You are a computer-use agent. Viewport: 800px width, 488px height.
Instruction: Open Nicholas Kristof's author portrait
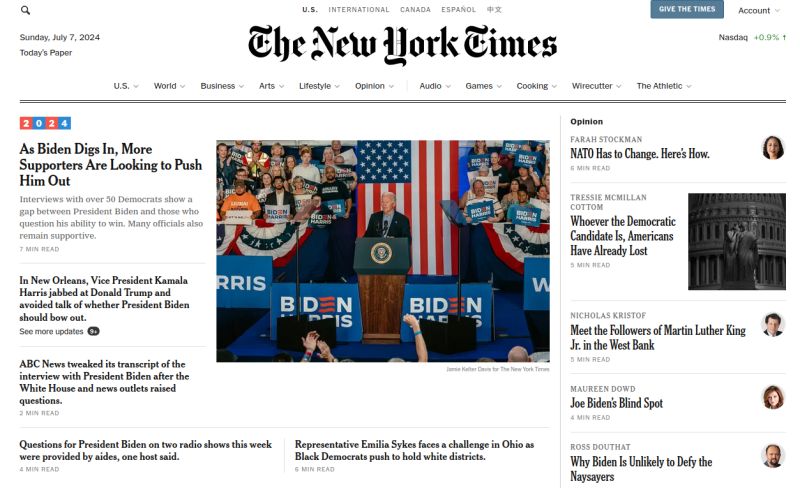click(x=773, y=324)
